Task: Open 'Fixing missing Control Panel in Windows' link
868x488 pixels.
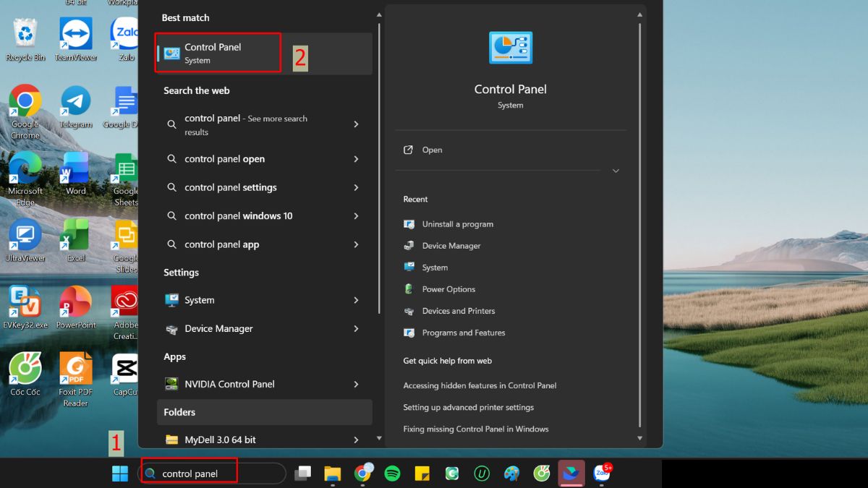Action: tap(475, 429)
